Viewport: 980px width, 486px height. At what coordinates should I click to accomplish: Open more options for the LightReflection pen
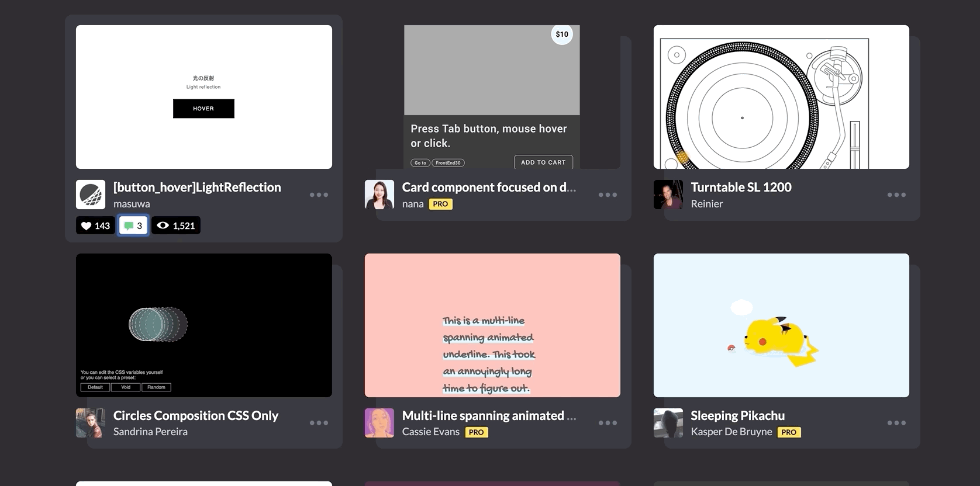pyautogui.click(x=319, y=195)
